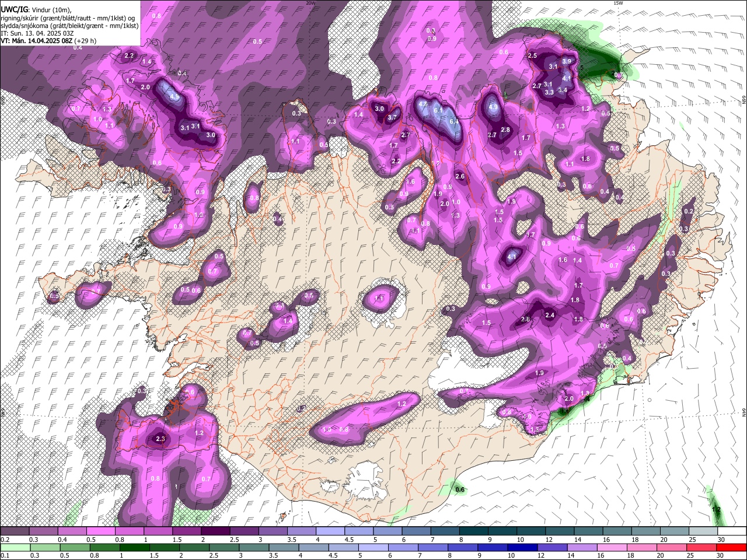This screenshot has width=747, height=560.
Task: Click the 'slydda/snjókoma' legend description line
Action: pos(69,26)
